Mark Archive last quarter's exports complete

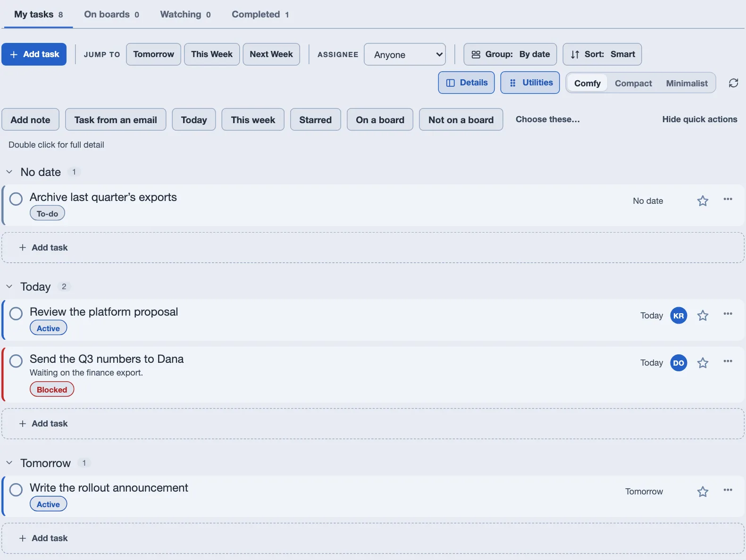pyautogui.click(x=16, y=199)
